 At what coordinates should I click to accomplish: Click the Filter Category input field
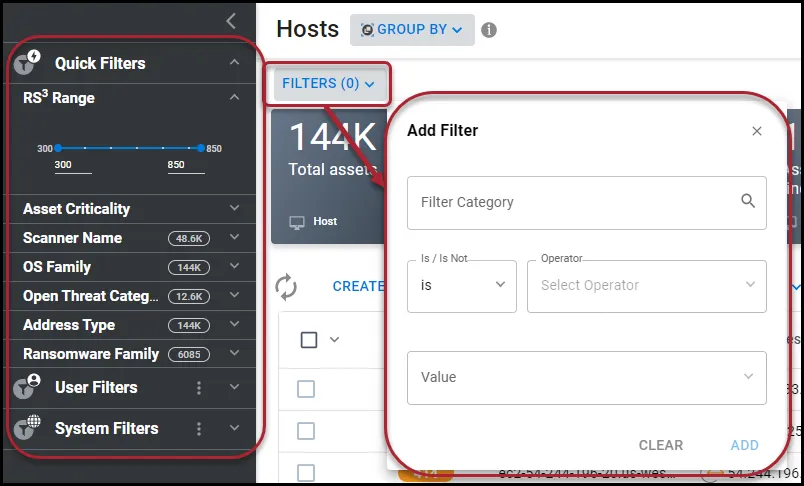click(x=587, y=203)
